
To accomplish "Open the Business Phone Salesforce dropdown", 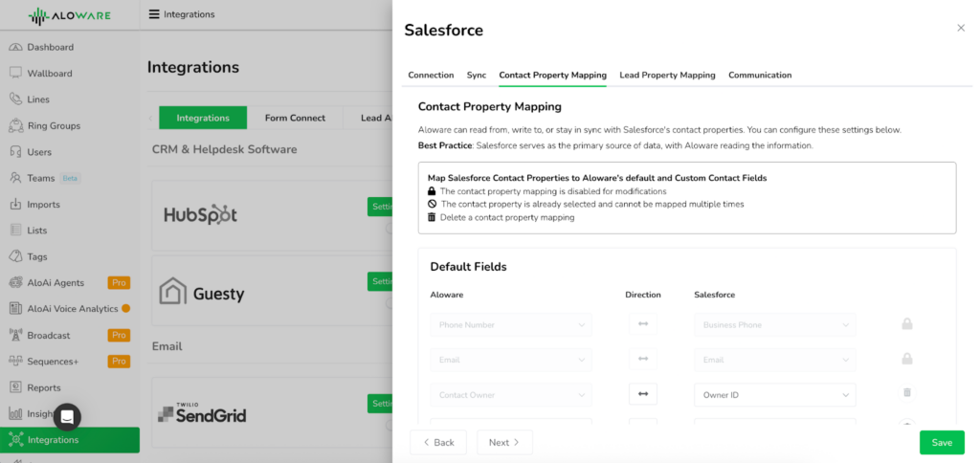I will coord(775,325).
